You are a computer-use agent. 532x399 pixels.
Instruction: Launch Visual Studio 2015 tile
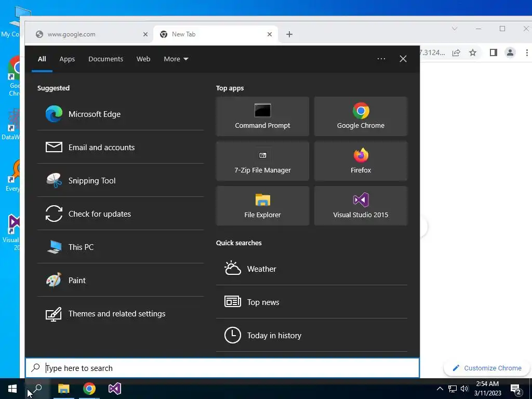point(361,206)
